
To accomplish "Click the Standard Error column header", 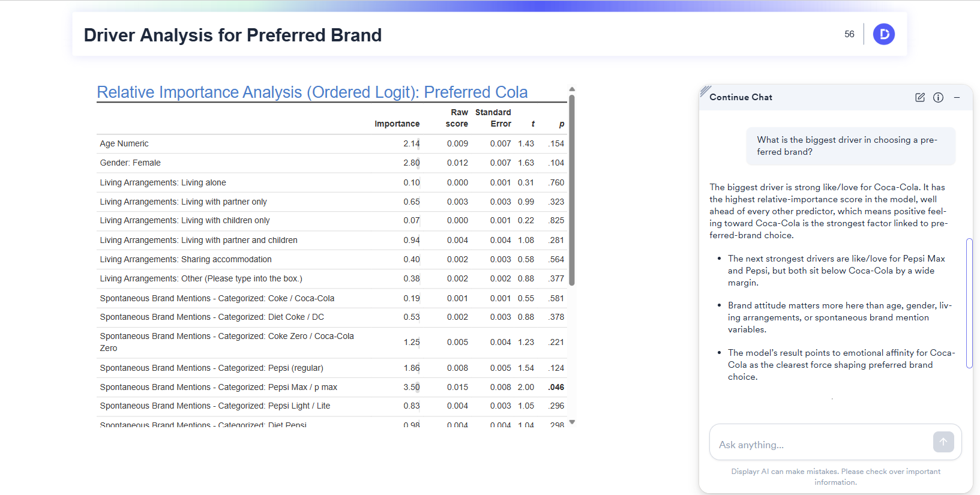I will [493, 118].
